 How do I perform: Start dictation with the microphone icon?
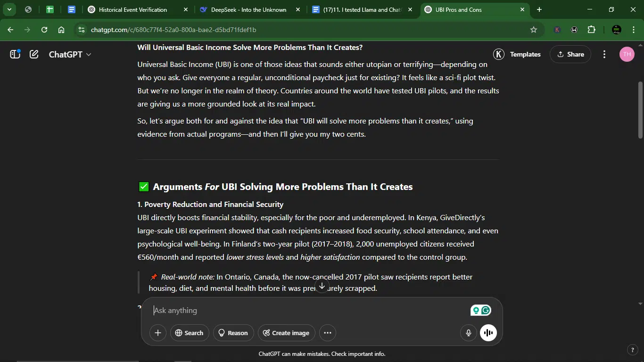pyautogui.click(x=469, y=333)
